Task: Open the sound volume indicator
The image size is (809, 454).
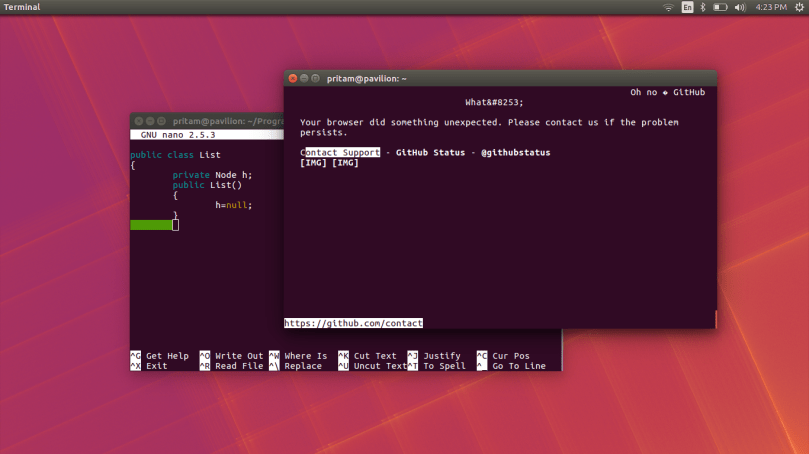Action: [x=740, y=7]
